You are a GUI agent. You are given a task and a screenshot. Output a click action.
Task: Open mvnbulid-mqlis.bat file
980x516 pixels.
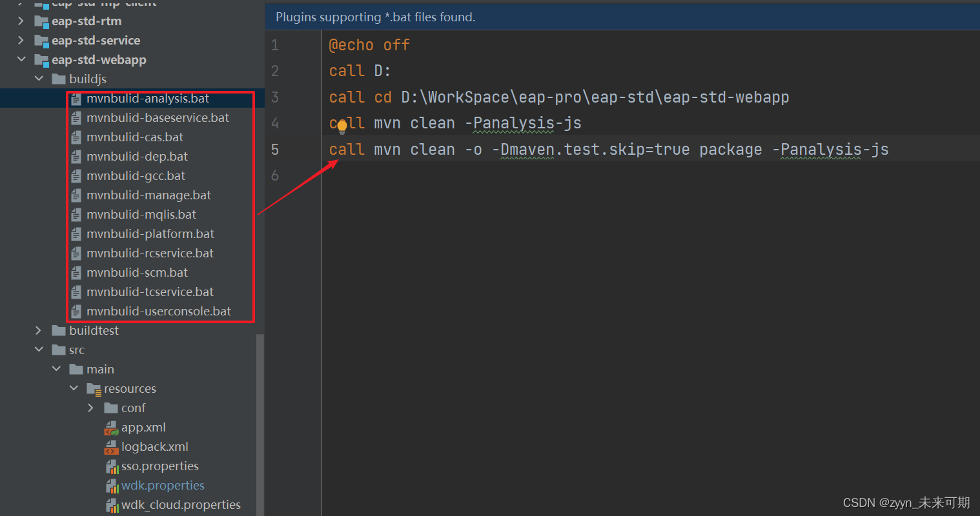[x=141, y=214]
